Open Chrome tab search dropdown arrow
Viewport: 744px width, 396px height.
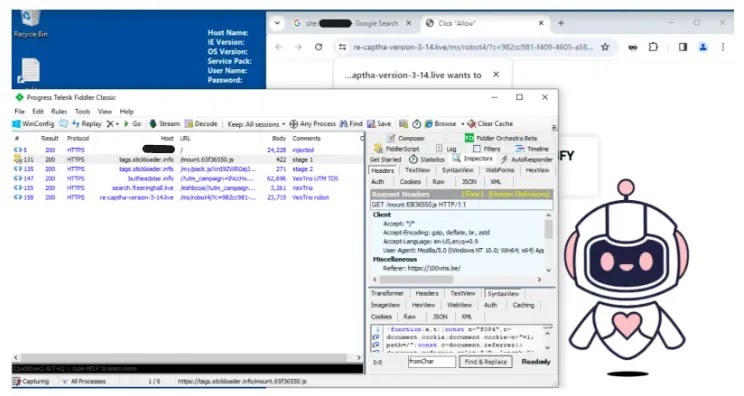click(277, 23)
